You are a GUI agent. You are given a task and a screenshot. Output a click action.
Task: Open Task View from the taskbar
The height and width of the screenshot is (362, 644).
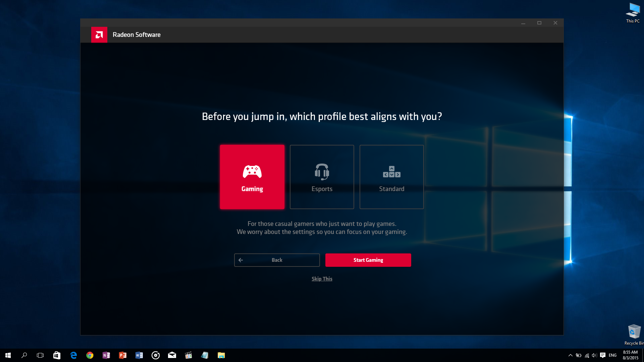(40, 355)
